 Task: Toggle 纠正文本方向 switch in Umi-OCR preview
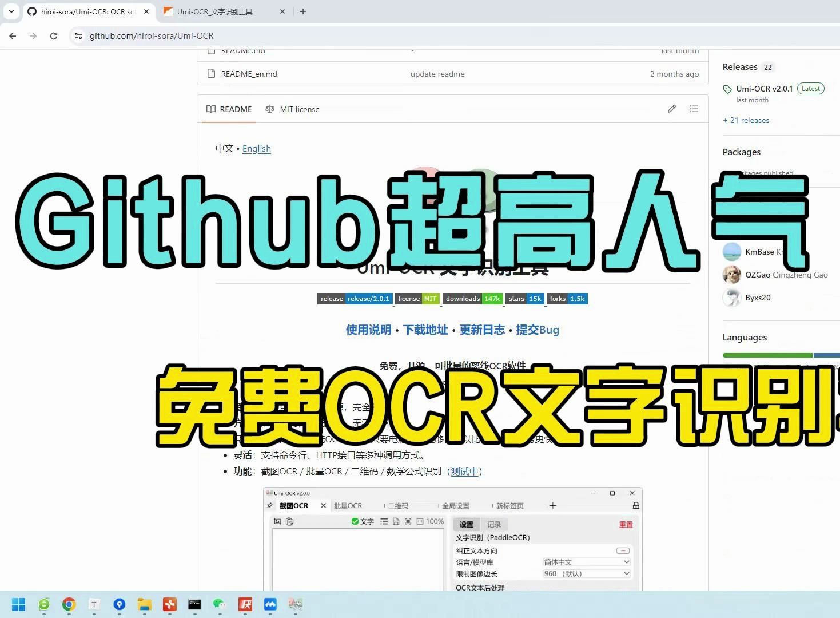click(x=623, y=551)
